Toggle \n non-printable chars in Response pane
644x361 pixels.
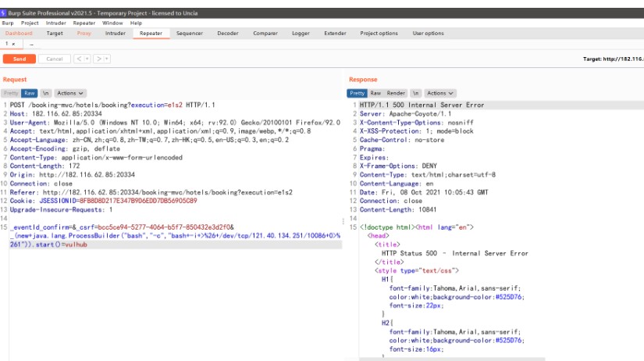click(x=415, y=93)
